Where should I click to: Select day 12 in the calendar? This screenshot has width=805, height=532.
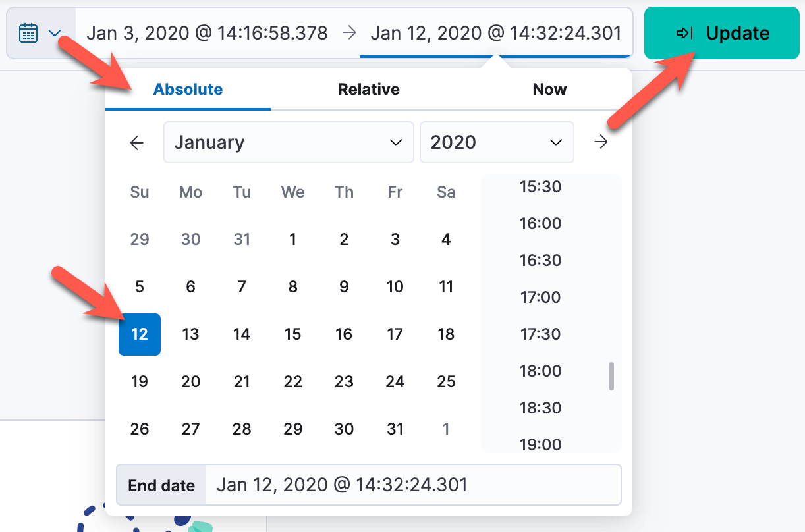click(140, 334)
